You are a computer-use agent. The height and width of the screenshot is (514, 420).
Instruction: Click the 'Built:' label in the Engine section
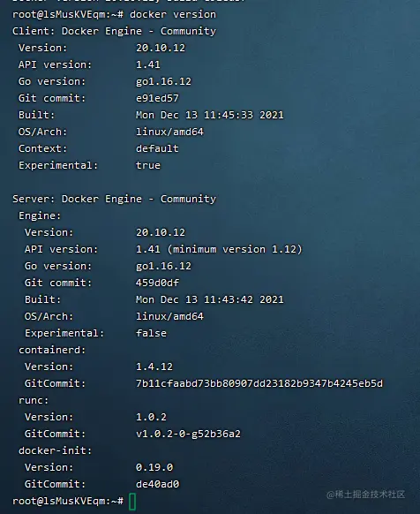point(43,299)
